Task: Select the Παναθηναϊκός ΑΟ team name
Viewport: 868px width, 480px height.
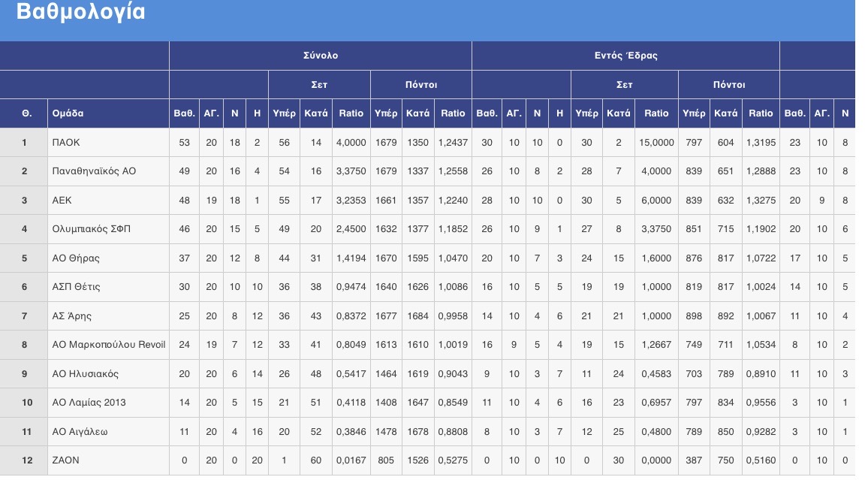Action: tap(94, 171)
